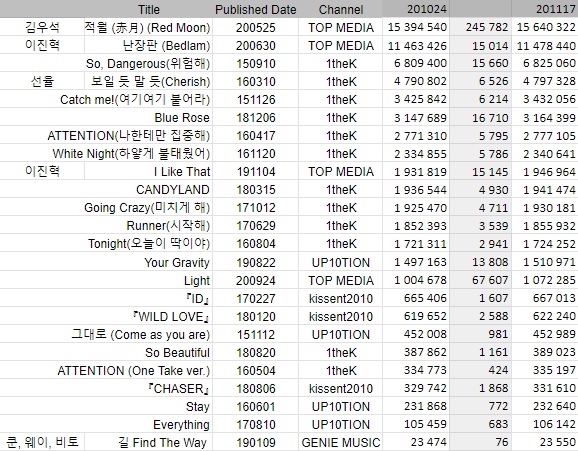Image resolution: width=578 pixels, height=451 pixels.
Task: Select the 『ID』 title cell
Action: [106, 298]
